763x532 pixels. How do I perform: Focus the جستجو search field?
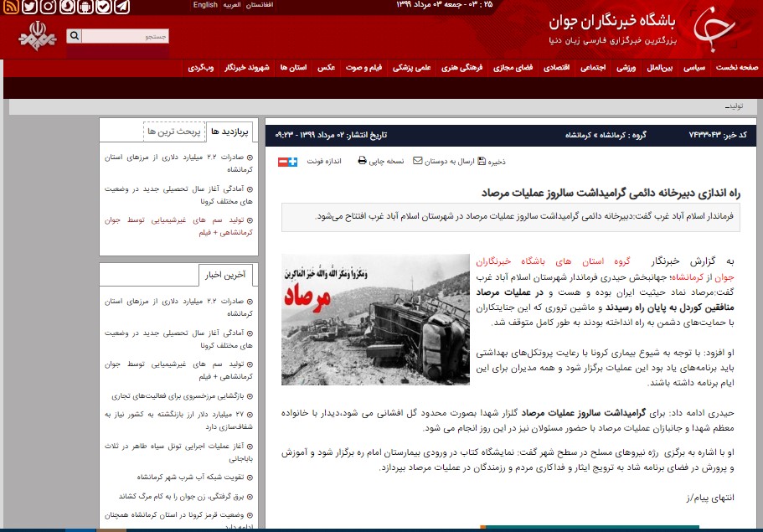[125, 36]
